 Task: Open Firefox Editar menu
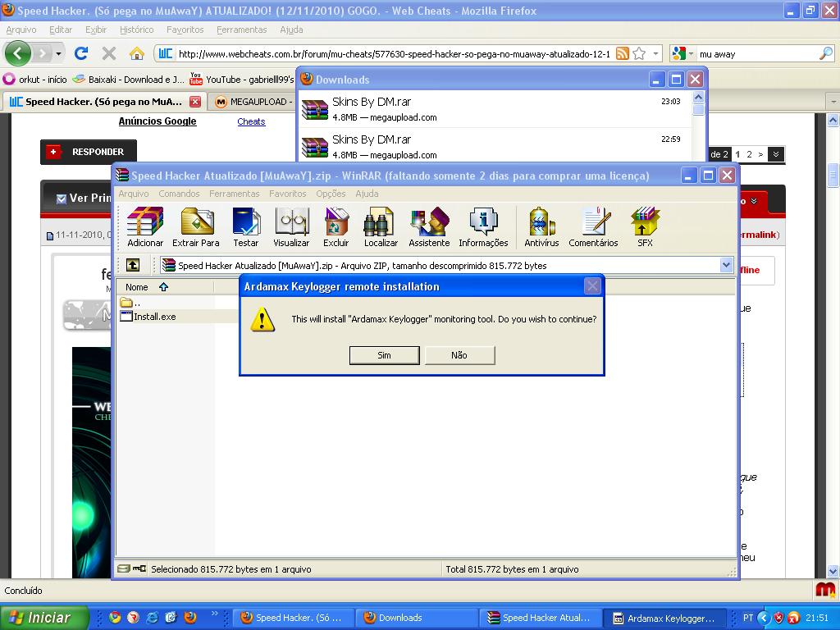[61, 30]
